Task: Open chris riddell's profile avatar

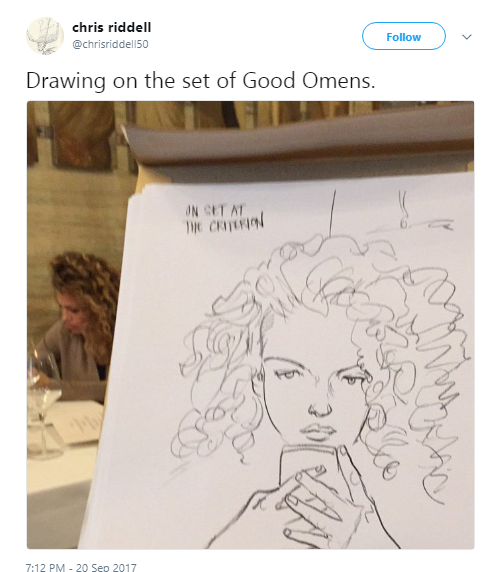Action: [45, 36]
